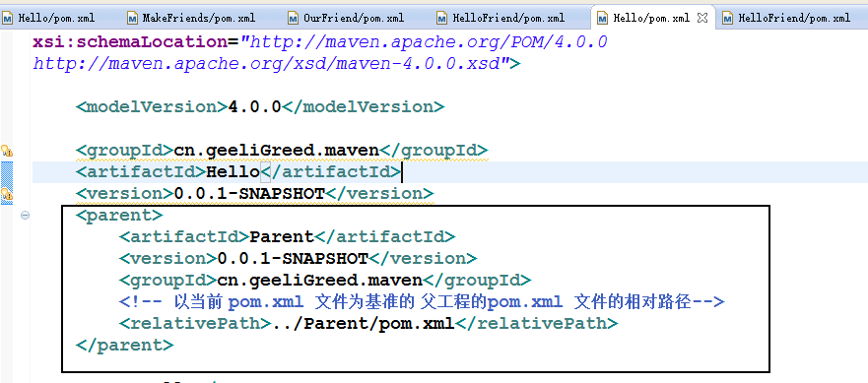This screenshot has width=868, height=383.
Task: Click the http://maven.apache.org/POM/4.0.0 URL text
Action: (x=428, y=42)
